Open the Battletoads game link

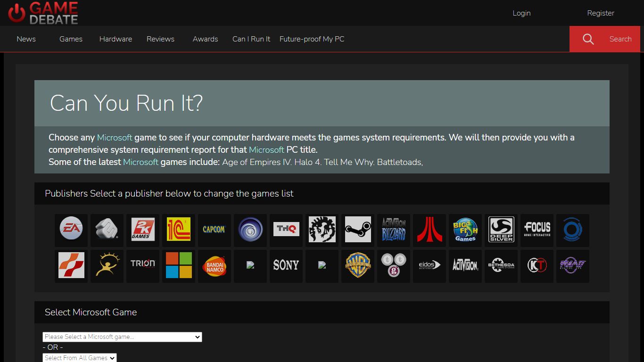[x=400, y=162]
